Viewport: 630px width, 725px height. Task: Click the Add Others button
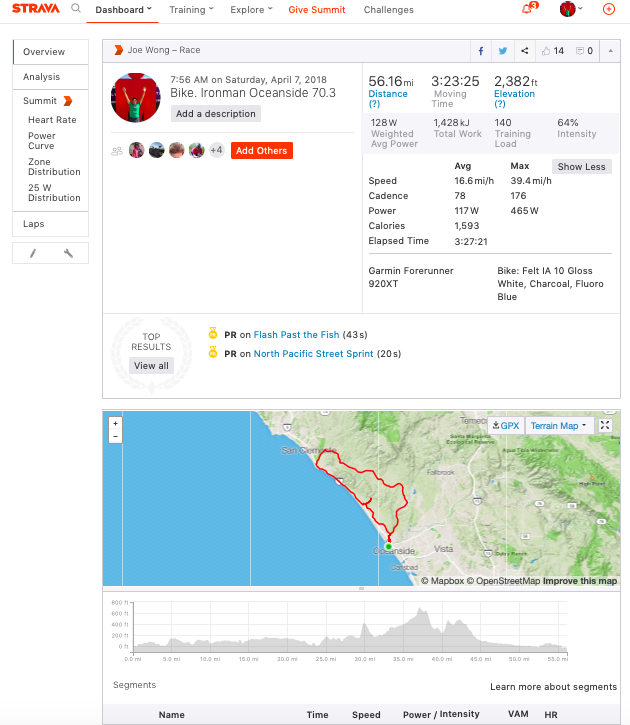coord(261,151)
